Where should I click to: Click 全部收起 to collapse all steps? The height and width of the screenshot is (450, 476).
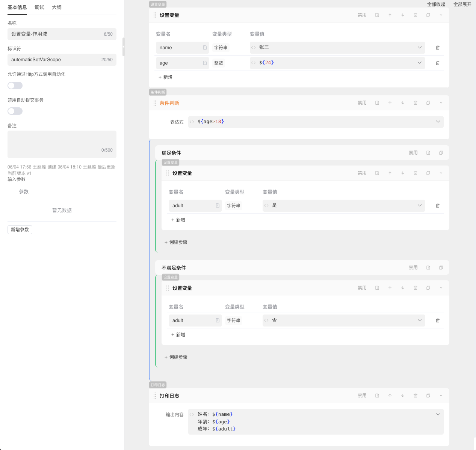(x=436, y=5)
